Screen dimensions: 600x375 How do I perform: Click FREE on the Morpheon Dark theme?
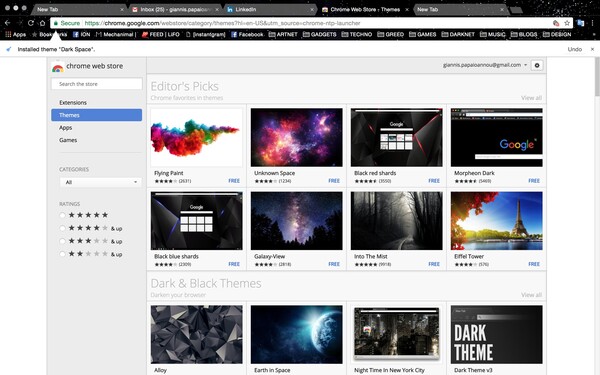(534, 181)
